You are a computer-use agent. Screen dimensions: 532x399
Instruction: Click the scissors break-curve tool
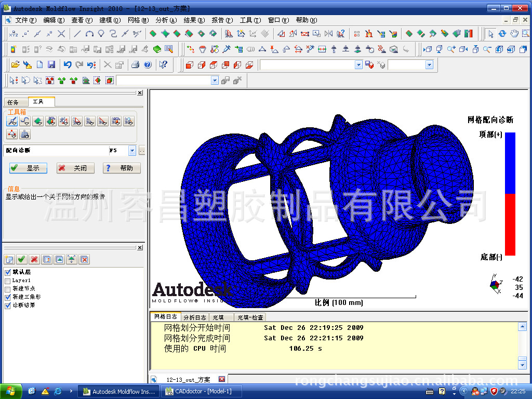tap(137, 34)
